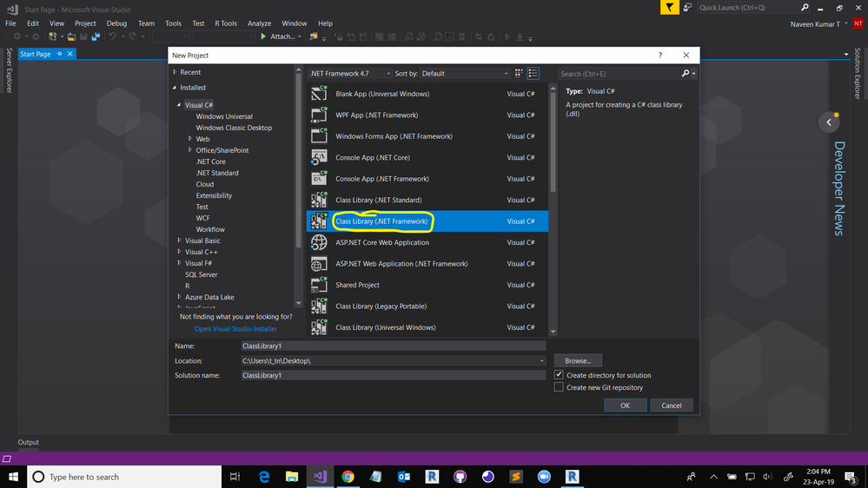Expand the Visual Basic node
Image resolution: width=868 pixels, height=488 pixels.
pyautogui.click(x=179, y=241)
